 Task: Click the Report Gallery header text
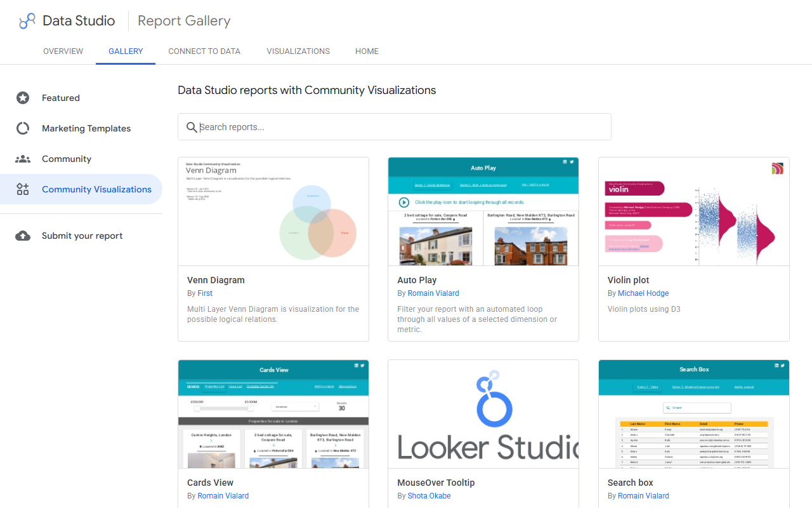(184, 21)
